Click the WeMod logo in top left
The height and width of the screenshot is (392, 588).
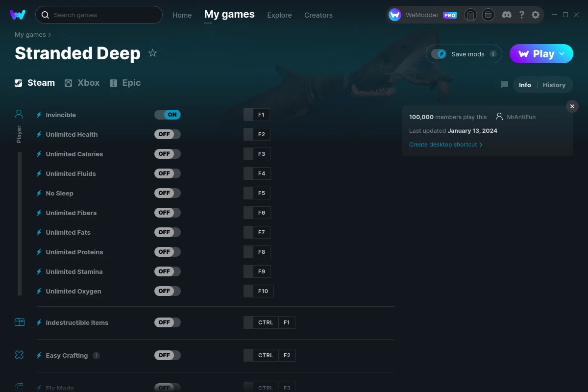pyautogui.click(x=18, y=15)
